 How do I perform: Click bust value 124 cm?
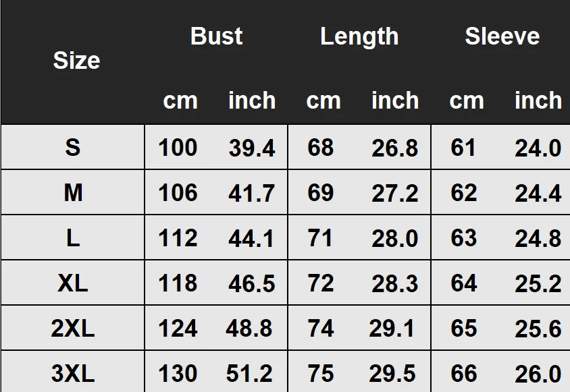pos(178,328)
